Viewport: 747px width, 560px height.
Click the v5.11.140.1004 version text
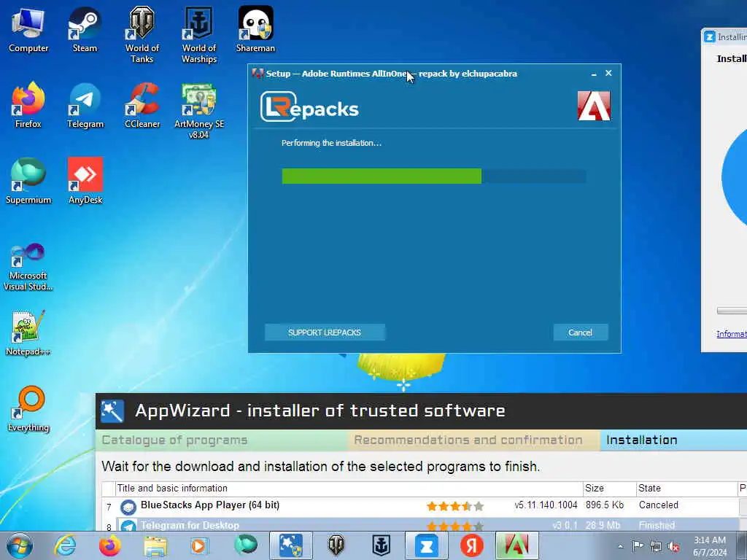click(546, 505)
